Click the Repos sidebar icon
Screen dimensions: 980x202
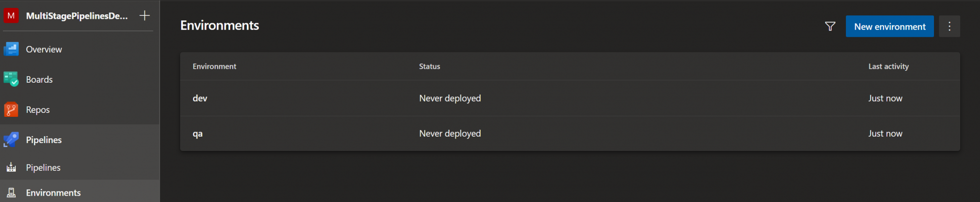(x=11, y=109)
